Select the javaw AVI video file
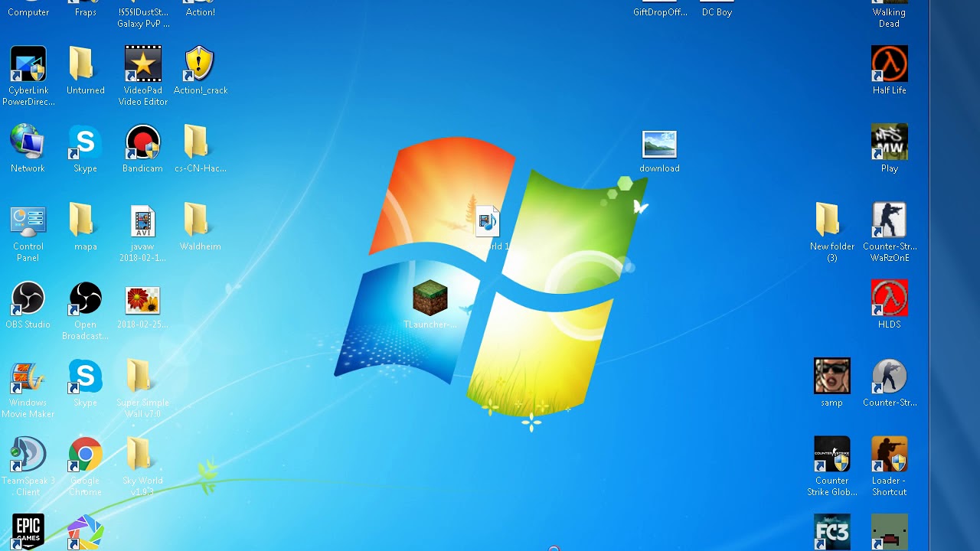 [143, 220]
